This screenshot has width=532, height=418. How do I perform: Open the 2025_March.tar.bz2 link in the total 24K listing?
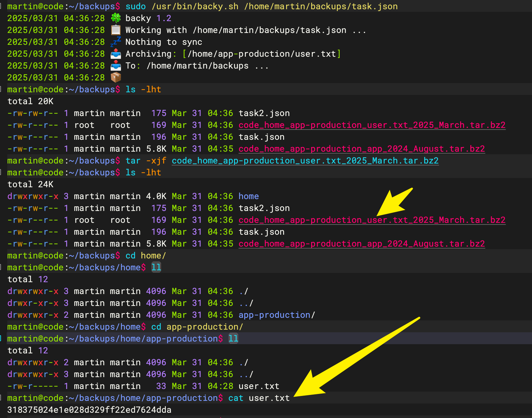click(x=372, y=220)
